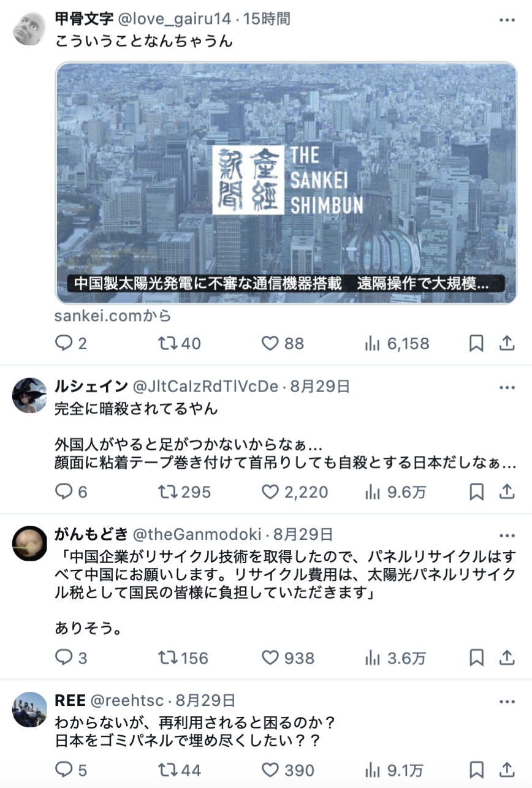The image size is (532, 788).
Task: Open the 甲骨文字 user avatar
Action: tap(29, 28)
